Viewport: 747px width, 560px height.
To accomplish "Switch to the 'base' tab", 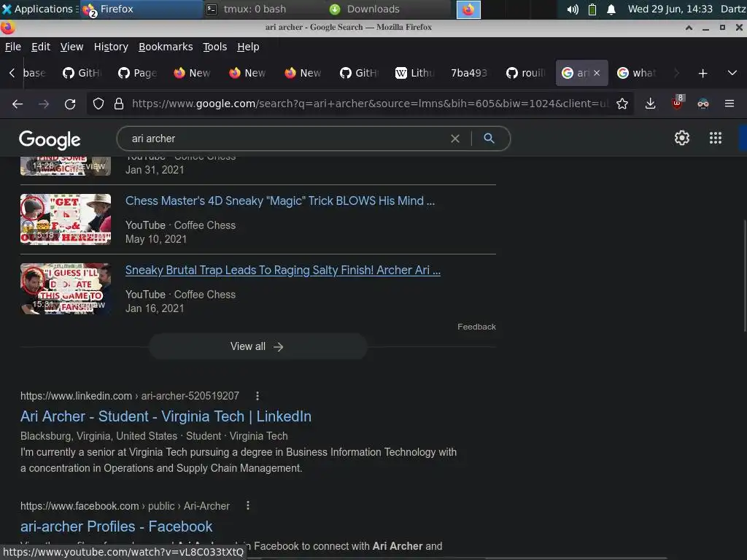I will [x=34, y=73].
